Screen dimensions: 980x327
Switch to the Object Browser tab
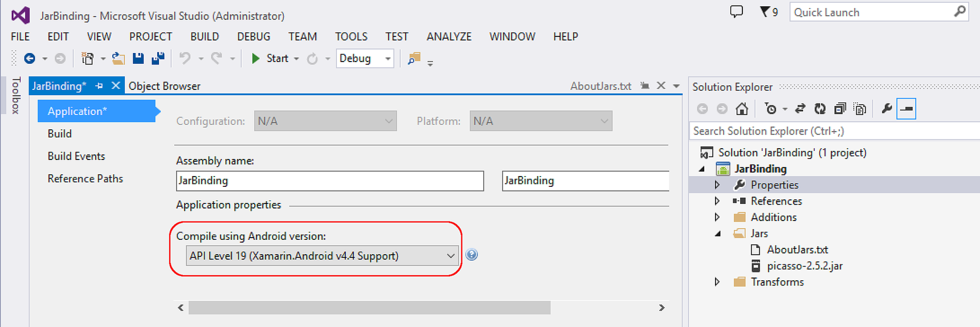click(x=164, y=86)
